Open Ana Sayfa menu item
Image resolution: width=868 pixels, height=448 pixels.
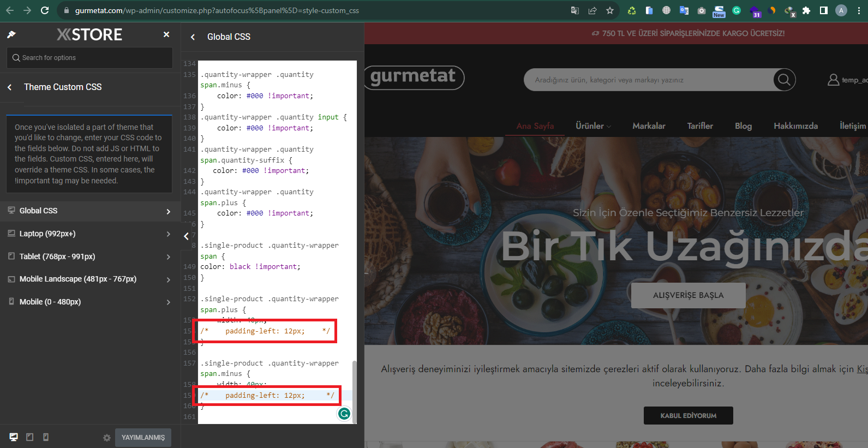(x=535, y=126)
